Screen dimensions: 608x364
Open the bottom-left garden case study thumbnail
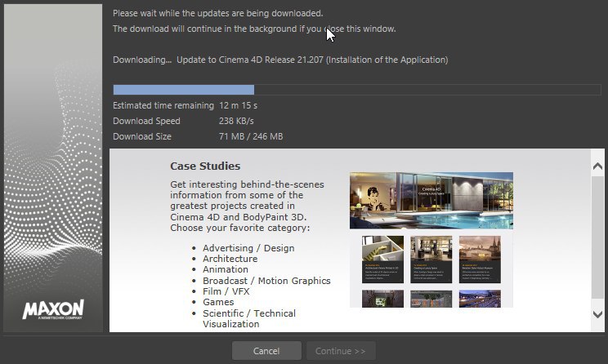(382, 299)
